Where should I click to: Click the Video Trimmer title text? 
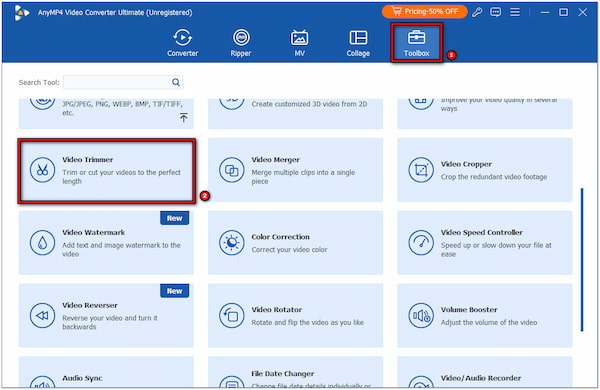[88, 160]
